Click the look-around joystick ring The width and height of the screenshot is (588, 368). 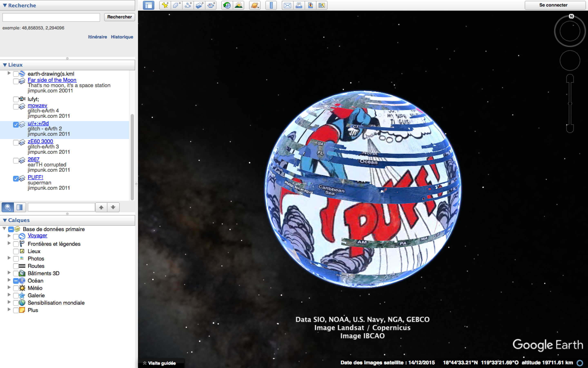570,31
